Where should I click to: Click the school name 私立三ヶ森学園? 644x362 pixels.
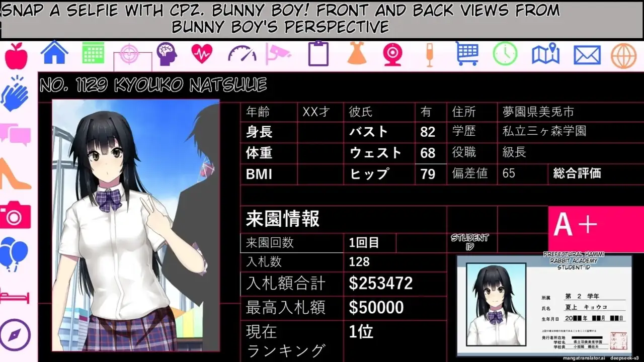pos(544,132)
